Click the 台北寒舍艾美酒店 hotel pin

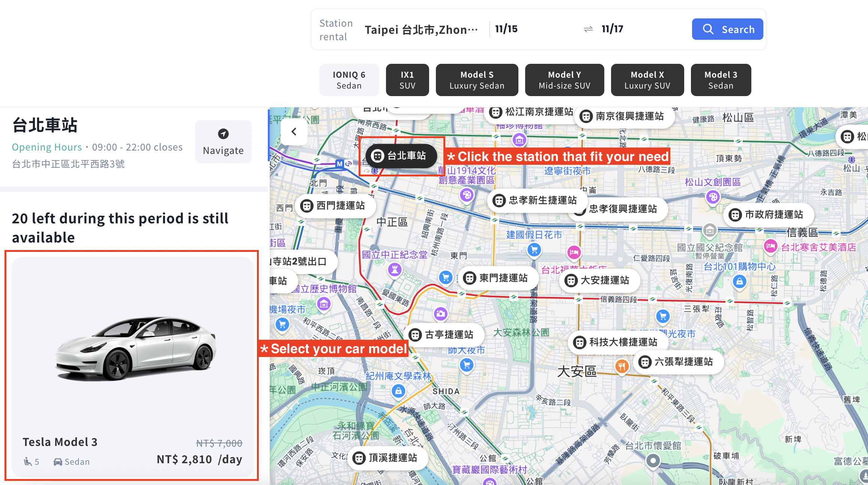tap(770, 247)
